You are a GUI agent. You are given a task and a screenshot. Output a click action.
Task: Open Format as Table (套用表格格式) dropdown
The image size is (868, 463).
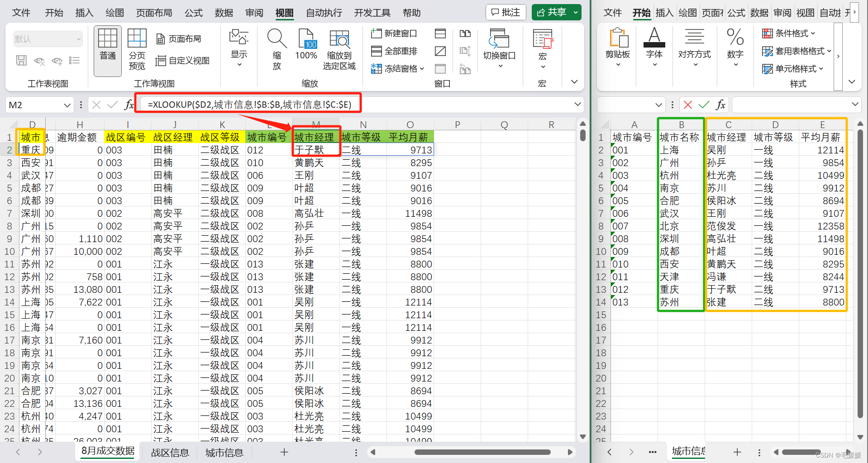pyautogui.click(x=796, y=51)
